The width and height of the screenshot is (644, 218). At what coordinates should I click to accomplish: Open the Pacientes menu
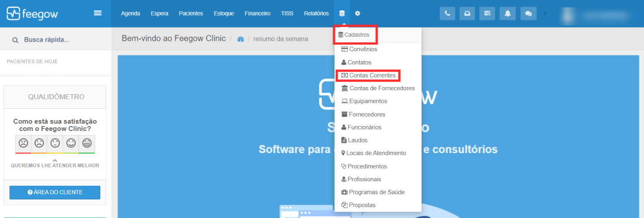tap(191, 14)
